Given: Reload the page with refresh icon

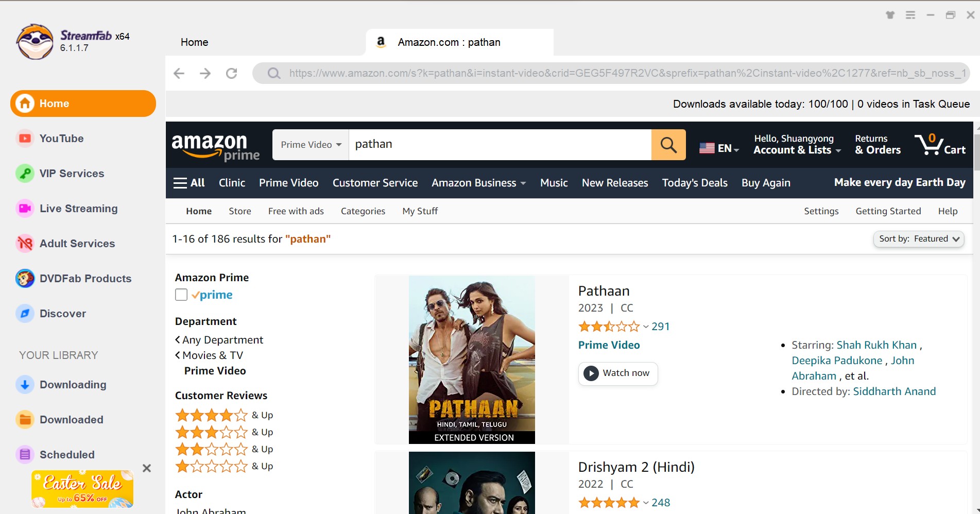Looking at the screenshot, I should point(232,73).
